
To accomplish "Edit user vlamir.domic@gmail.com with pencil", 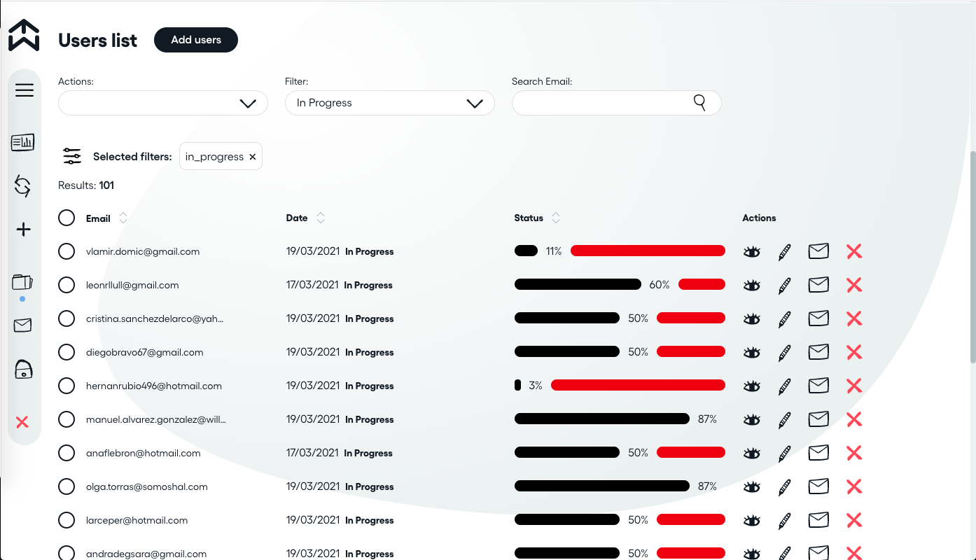I will coord(785,252).
